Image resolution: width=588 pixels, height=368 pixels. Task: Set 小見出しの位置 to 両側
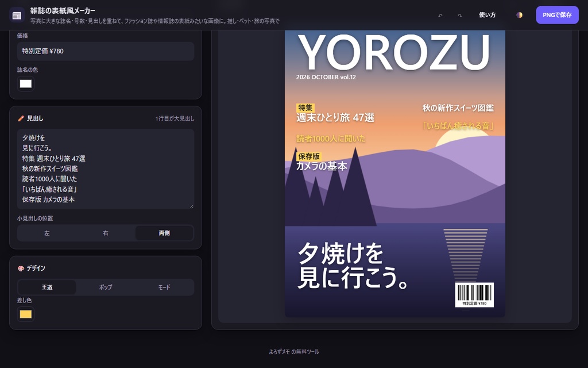pyautogui.click(x=164, y=233)
